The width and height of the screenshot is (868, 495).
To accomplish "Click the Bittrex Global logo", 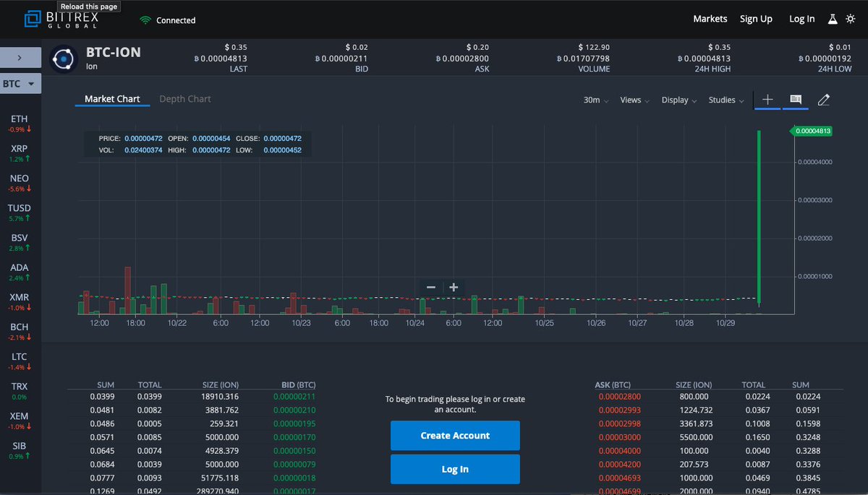I will click(x=61, y=20).
